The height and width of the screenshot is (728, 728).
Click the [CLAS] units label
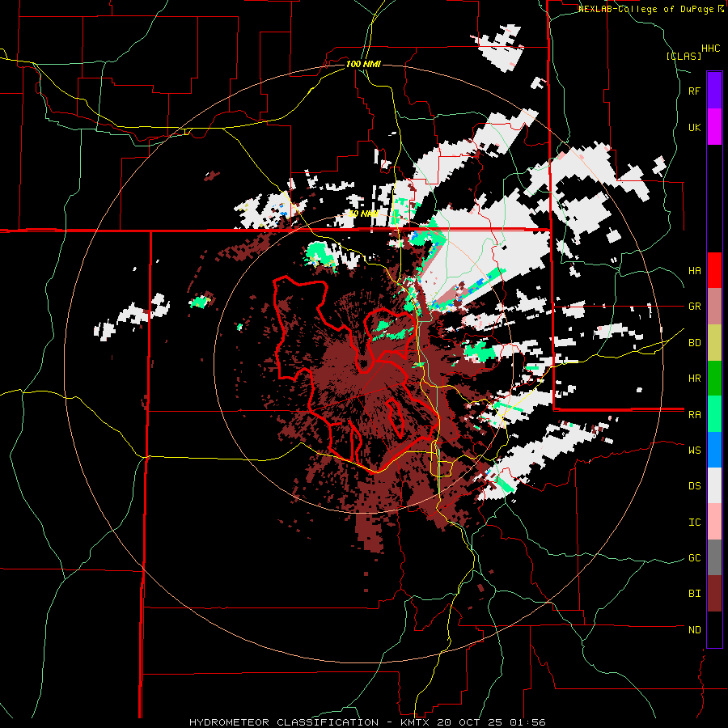(684, 57)
